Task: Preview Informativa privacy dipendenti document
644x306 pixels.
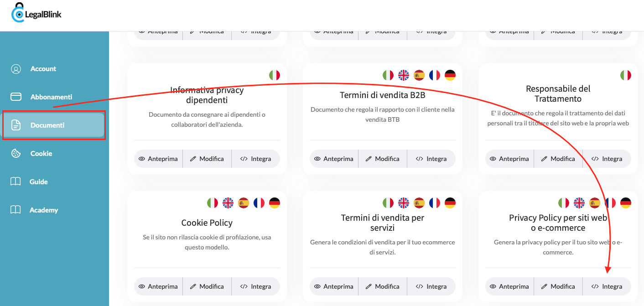Action: pos(158,158)
